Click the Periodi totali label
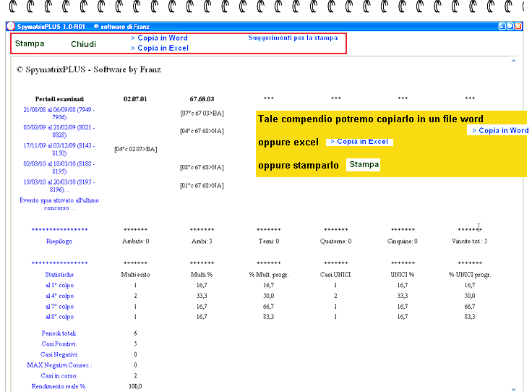The height and width of the screenshot is (392, 532). point(59,333)
